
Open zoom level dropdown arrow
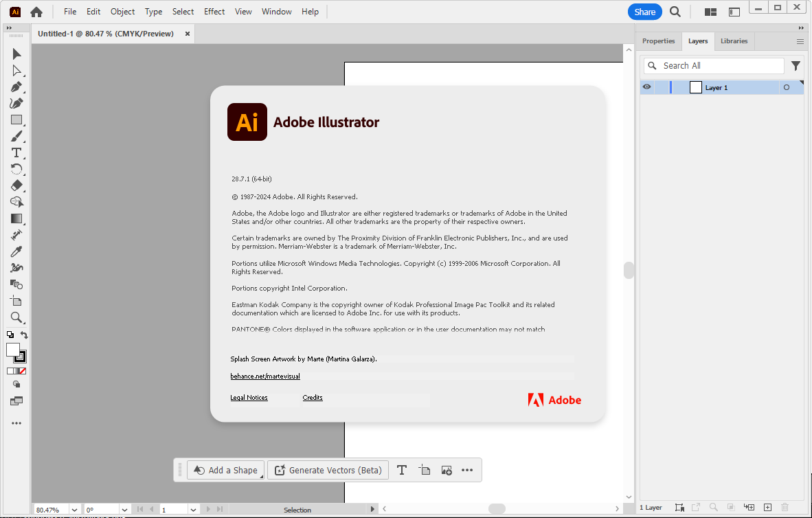74,510
